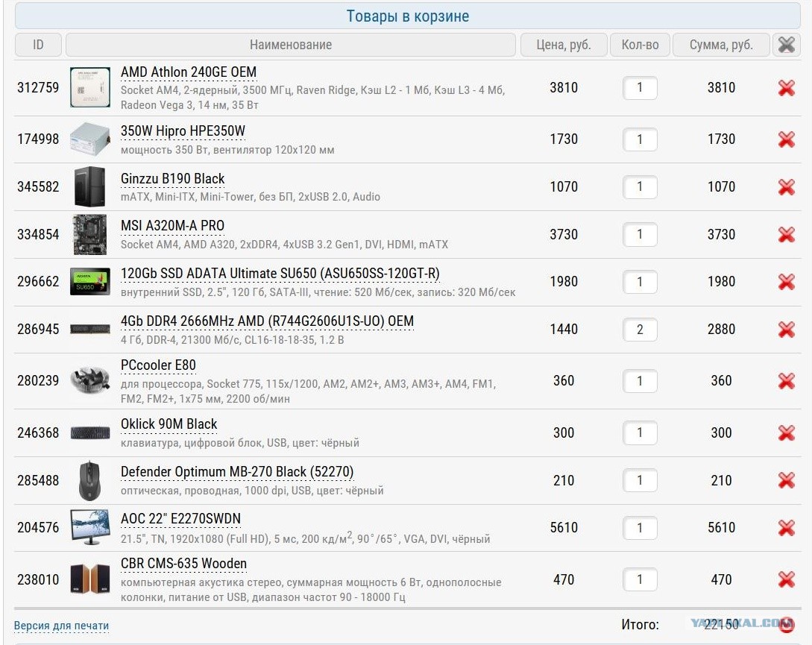Open 120Gb SSD ADATA Ultimate SU650 link

pos(280,274)
